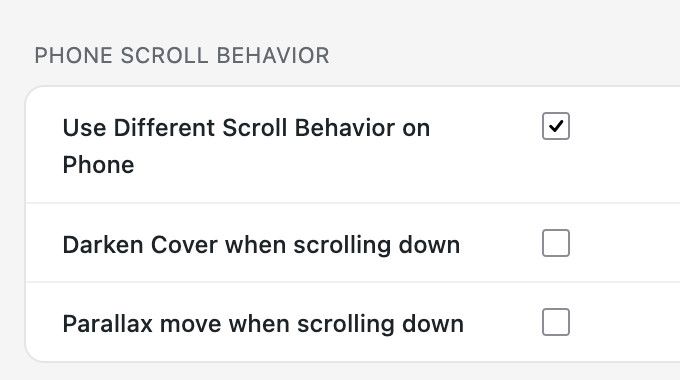Click the word "SCROLL" in the section heading
680x380 pixels.
pyautogui.click(x=164, y=56)
